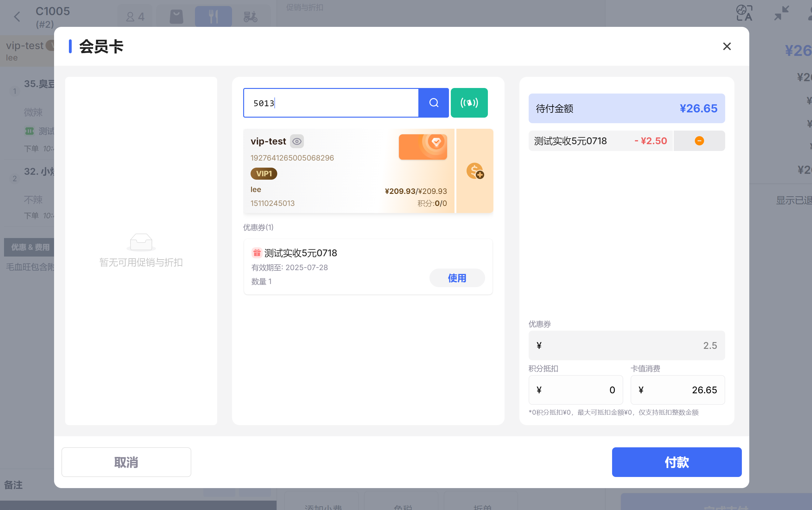
Task: Click the phone number 15110245013
Action: tap(273, 203)
